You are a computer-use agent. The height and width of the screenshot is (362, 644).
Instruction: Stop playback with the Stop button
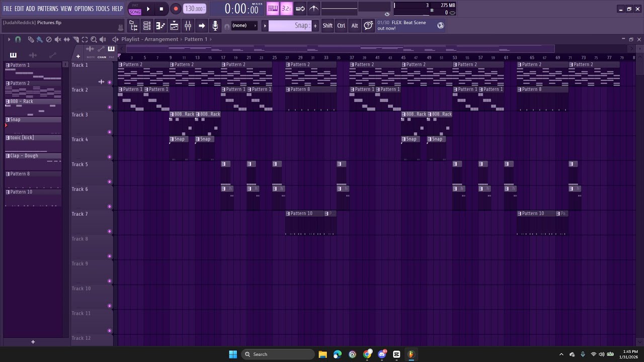161,9
